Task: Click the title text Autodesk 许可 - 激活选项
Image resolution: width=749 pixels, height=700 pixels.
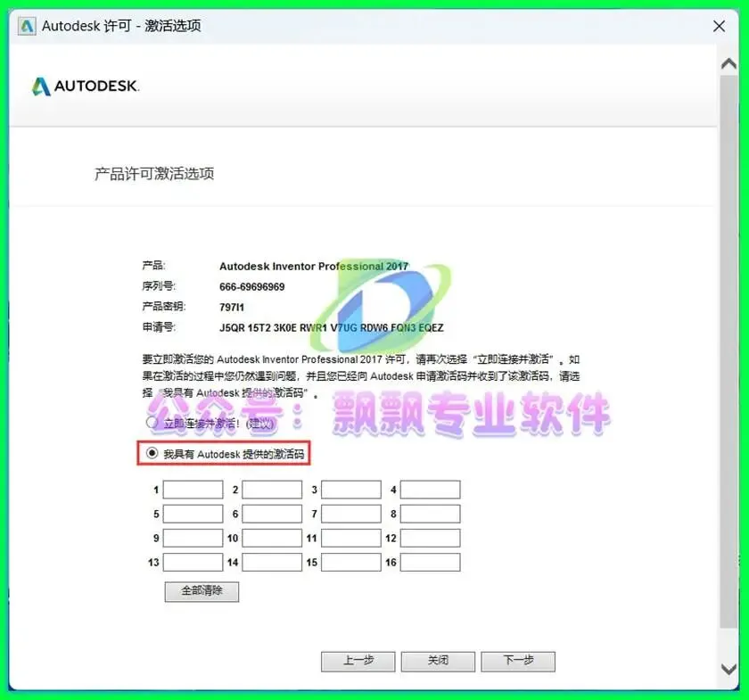Action: coord(121,26)
